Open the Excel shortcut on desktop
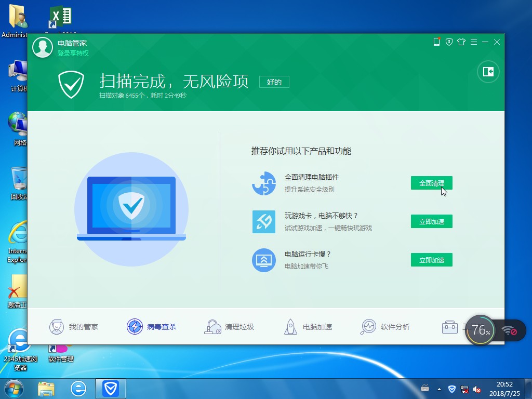The width and height of the screenshot is (532, 399). click(60, 17)
